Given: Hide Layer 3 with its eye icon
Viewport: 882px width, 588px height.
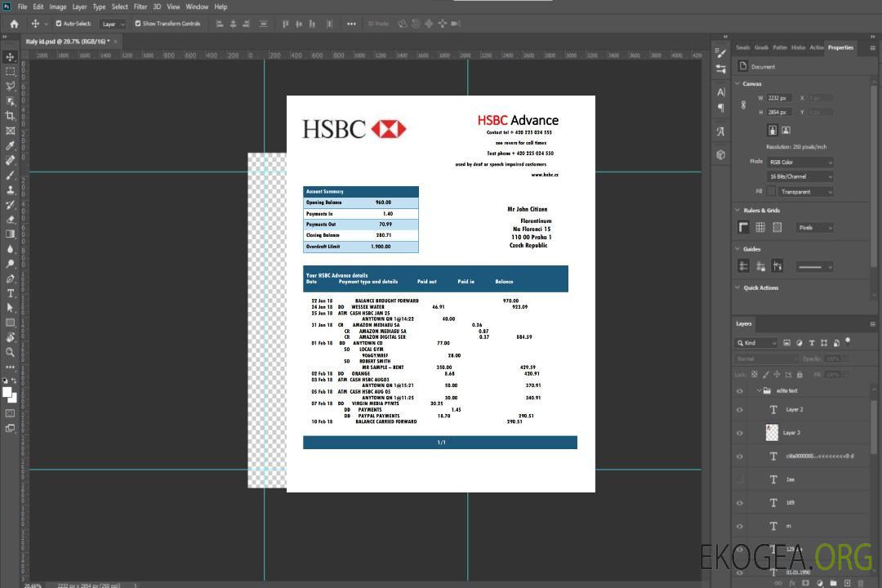Looking at the screenshot, I should (x=740, y=433).
